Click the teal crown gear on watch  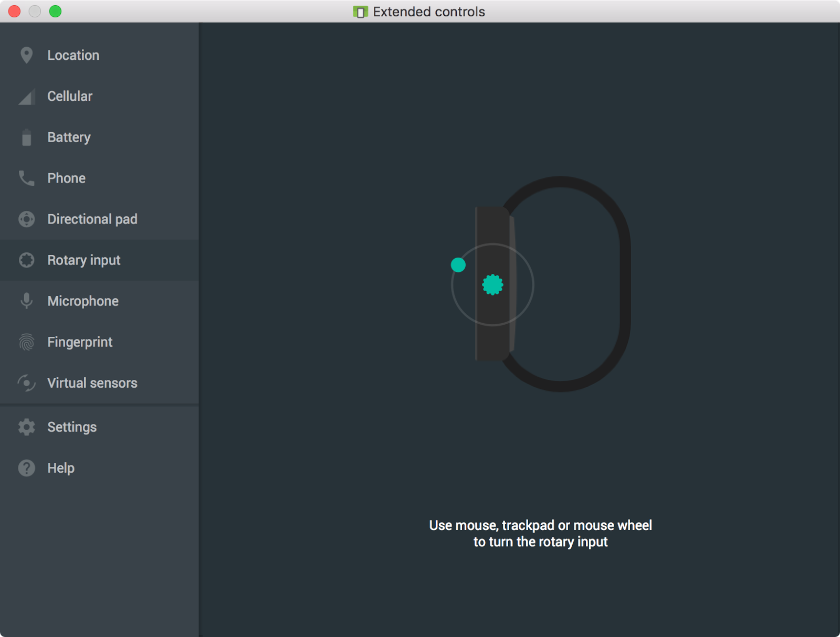(x=492, y=285)
